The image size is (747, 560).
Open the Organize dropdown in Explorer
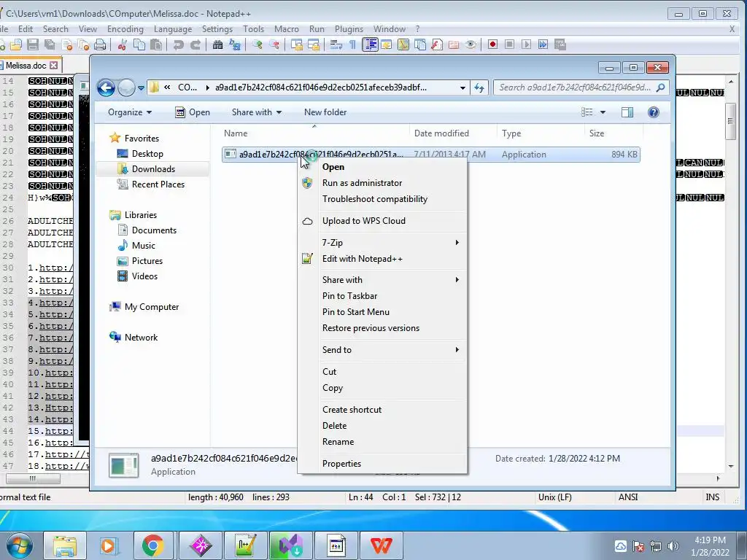[130, 112]
